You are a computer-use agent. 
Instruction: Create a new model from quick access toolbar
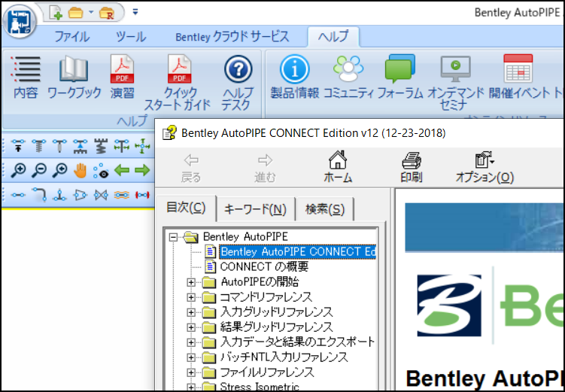pyautogui.click(x=56, y=13)
